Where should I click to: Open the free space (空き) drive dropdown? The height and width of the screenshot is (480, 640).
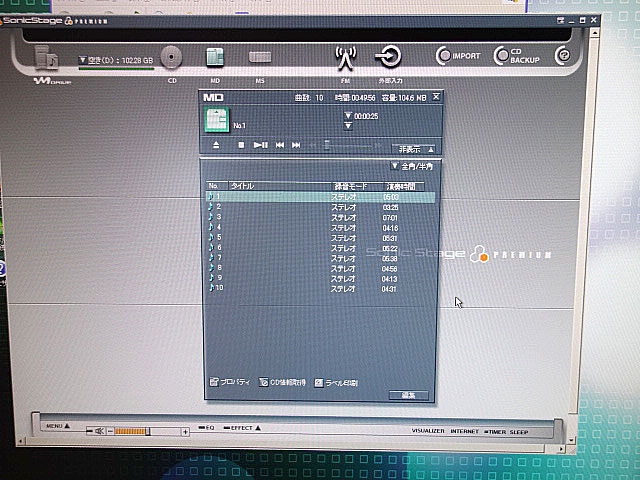(82, 60)
